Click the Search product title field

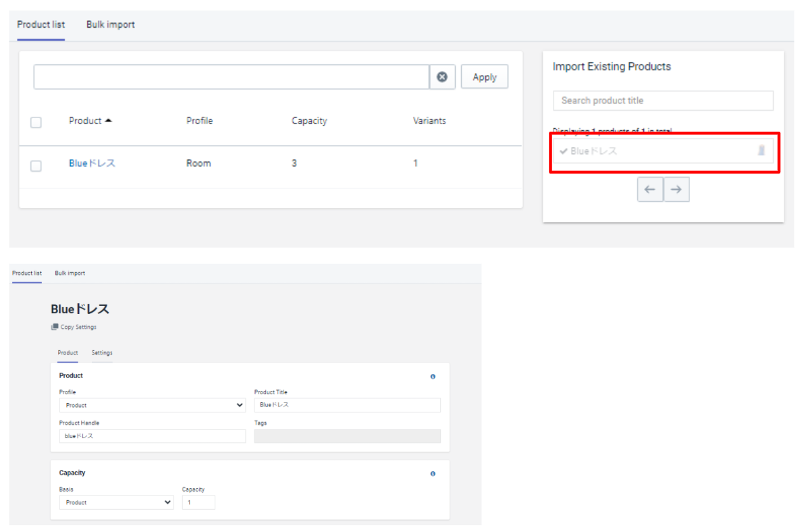(x=663, y=101)
